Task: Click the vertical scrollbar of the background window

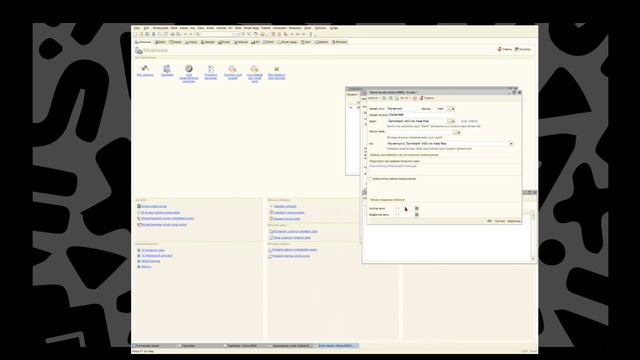Action: (x=532, y=236)
